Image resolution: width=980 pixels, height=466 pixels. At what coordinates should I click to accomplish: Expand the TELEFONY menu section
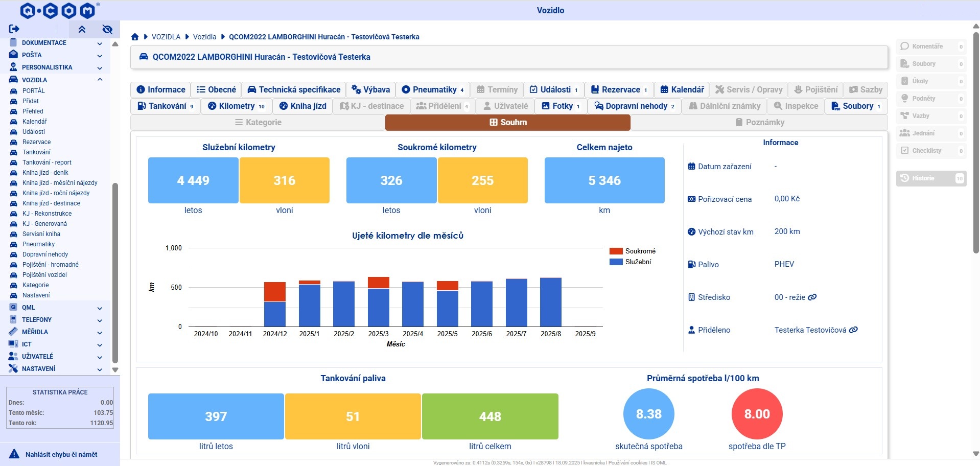[100, 320]
